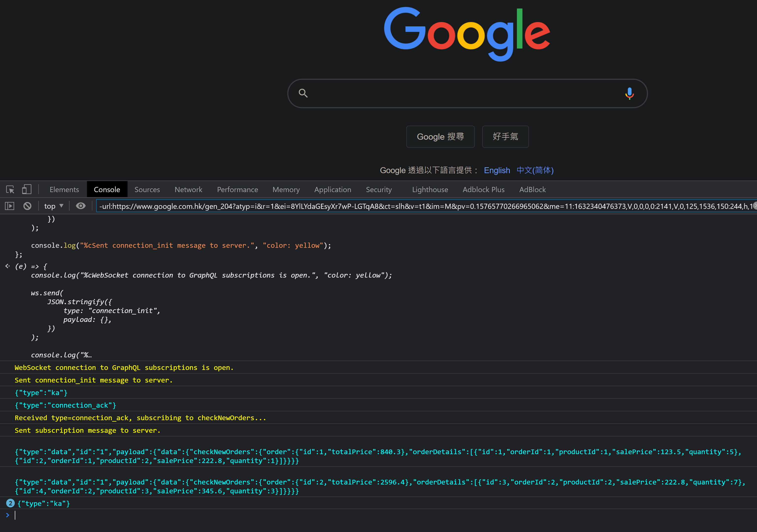Click the data log with totalPrice 2596.4
757x532 pixels.
click(x=380, y=486)
